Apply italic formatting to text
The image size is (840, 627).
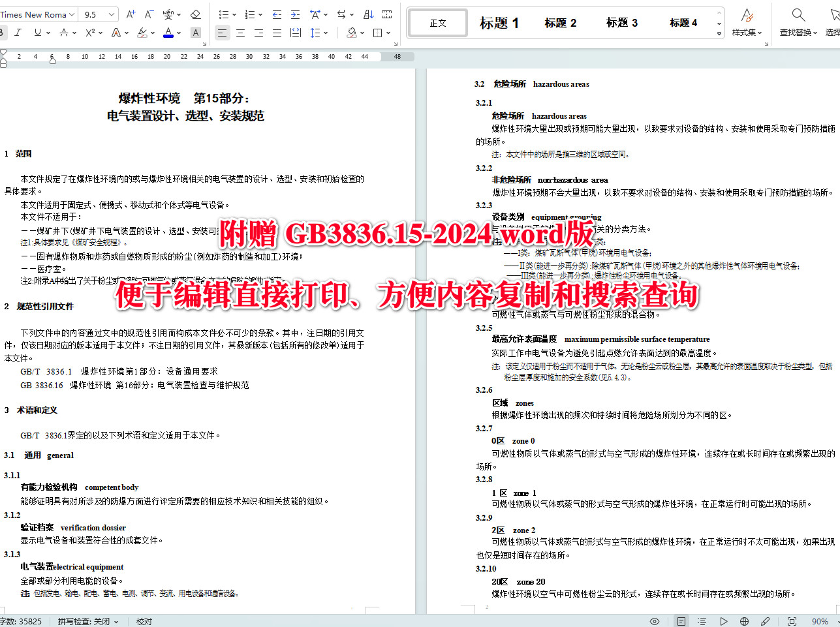pos(18,32)
